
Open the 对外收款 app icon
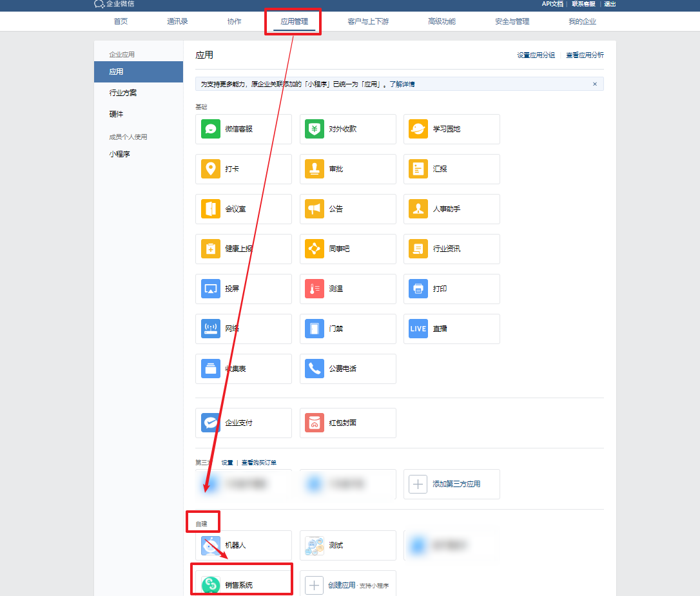(x=315, y=129)
